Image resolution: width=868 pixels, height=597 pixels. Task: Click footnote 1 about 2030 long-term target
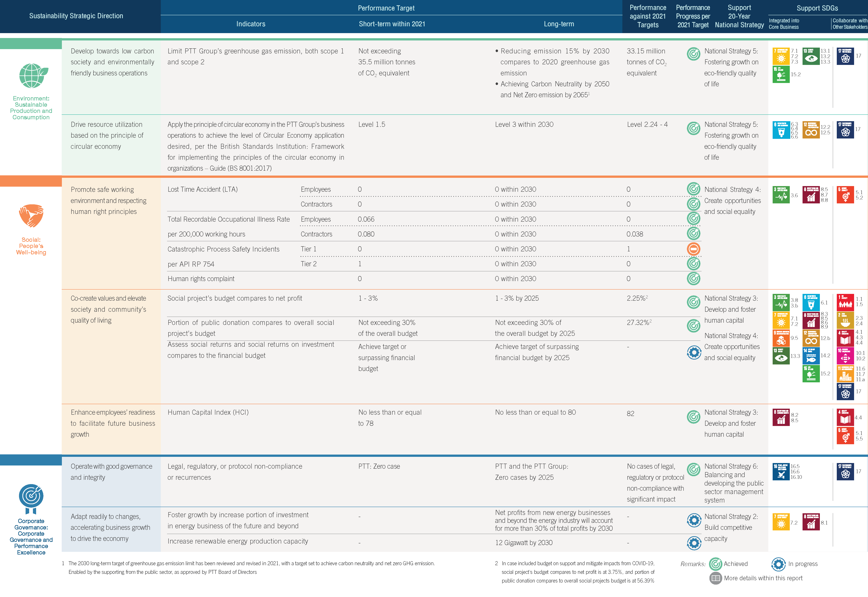pos(248,567)
